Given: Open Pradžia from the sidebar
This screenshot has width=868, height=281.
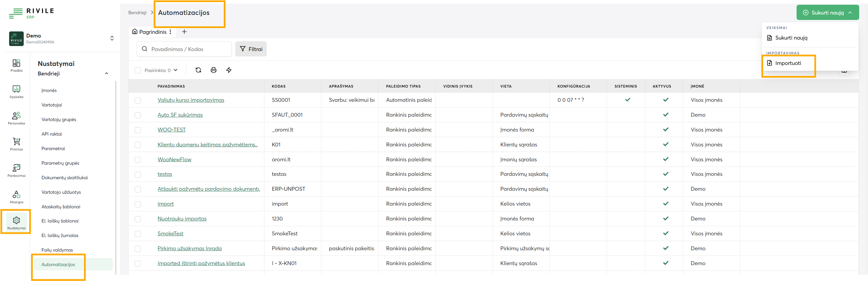Looking at the screenshot, I should click(x=16, y=65).
